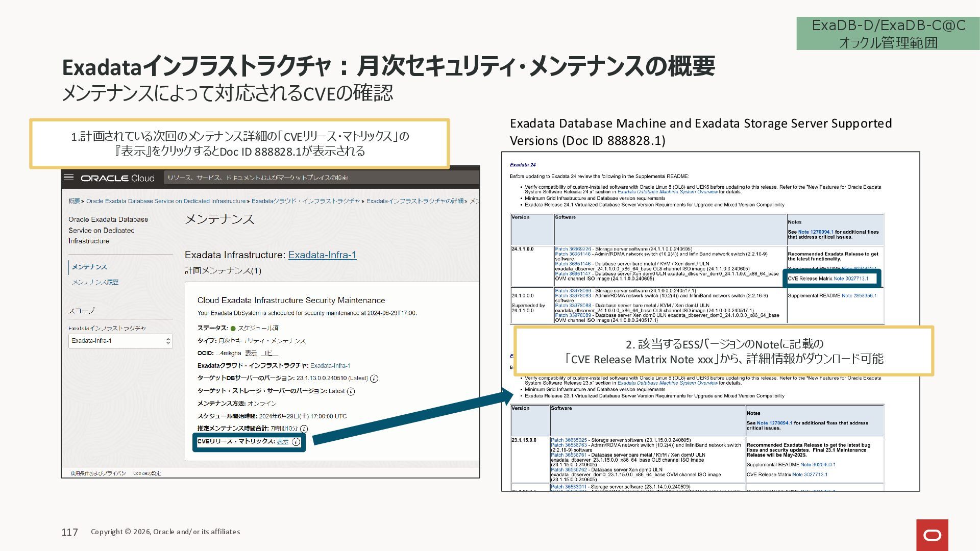The height and width of the screenshot is (551, 980).
Task: Click 概要 breadcrumb link
Action: coord(75,201)
